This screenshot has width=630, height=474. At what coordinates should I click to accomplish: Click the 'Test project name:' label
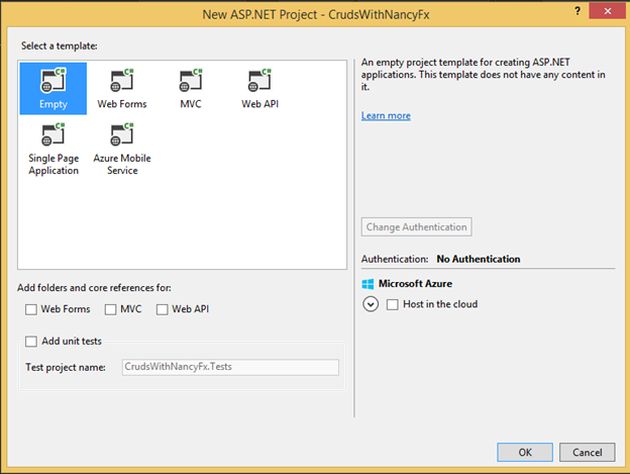pos(65,367)
